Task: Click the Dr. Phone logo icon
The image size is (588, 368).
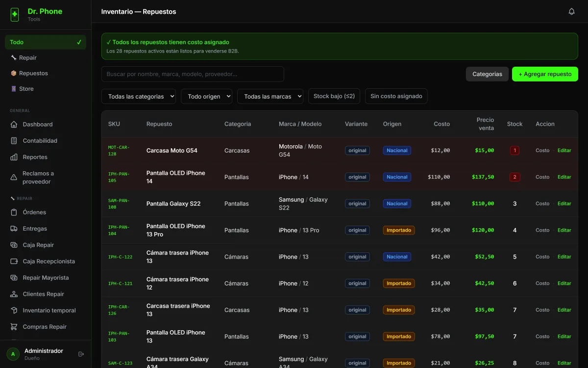Action: point(15,15)
